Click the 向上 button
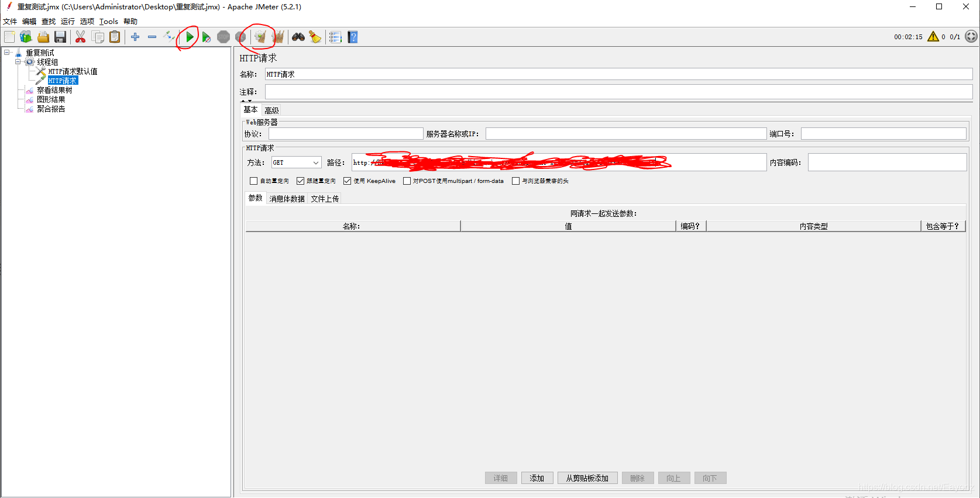 pos(674,478)
